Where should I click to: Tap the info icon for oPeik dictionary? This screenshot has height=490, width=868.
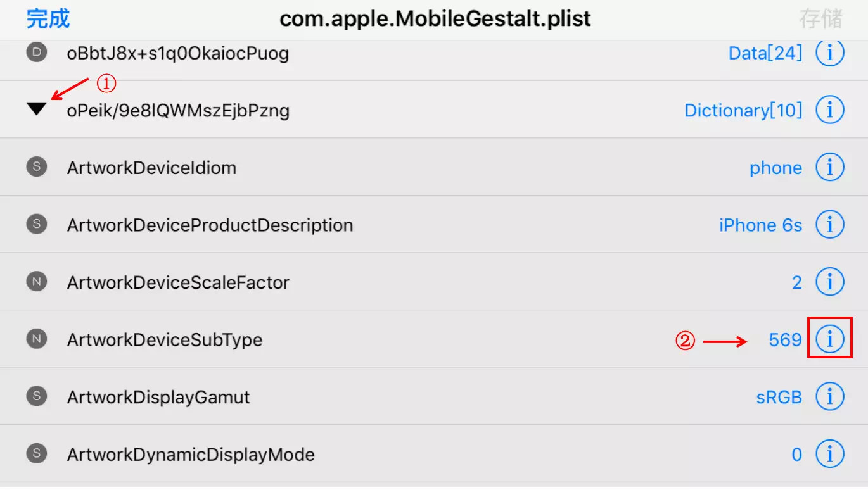[829, 110]
